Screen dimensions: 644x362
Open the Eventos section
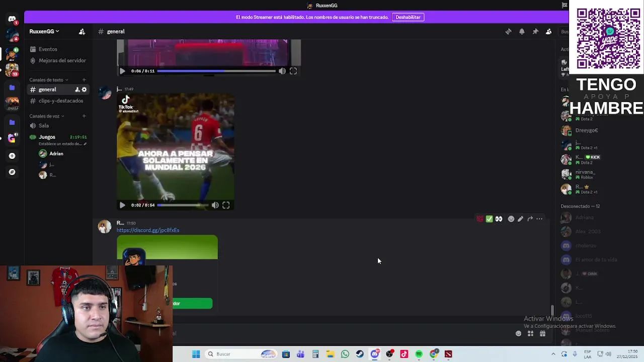click(x=48, y=49)
